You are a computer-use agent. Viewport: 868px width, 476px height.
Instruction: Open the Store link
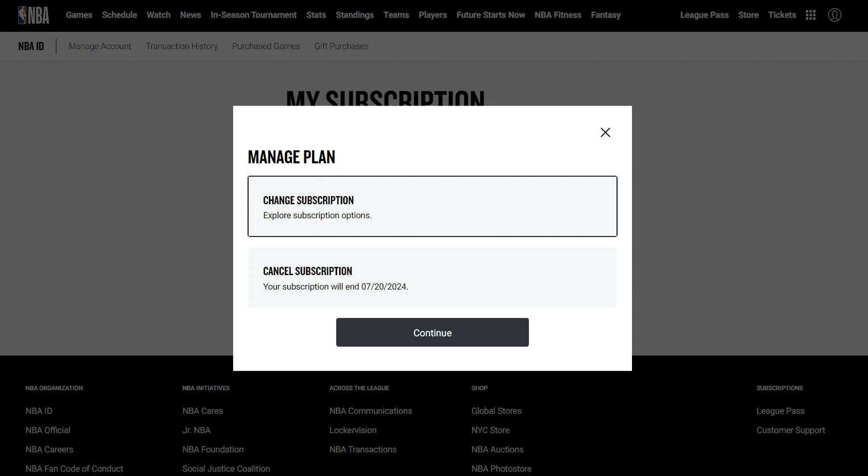click(x=748, y=15)
